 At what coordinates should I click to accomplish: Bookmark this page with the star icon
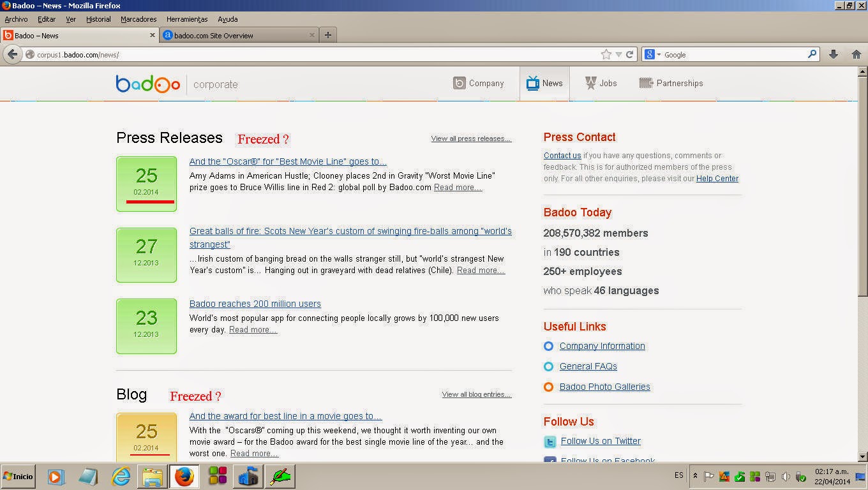coord(606,55)
